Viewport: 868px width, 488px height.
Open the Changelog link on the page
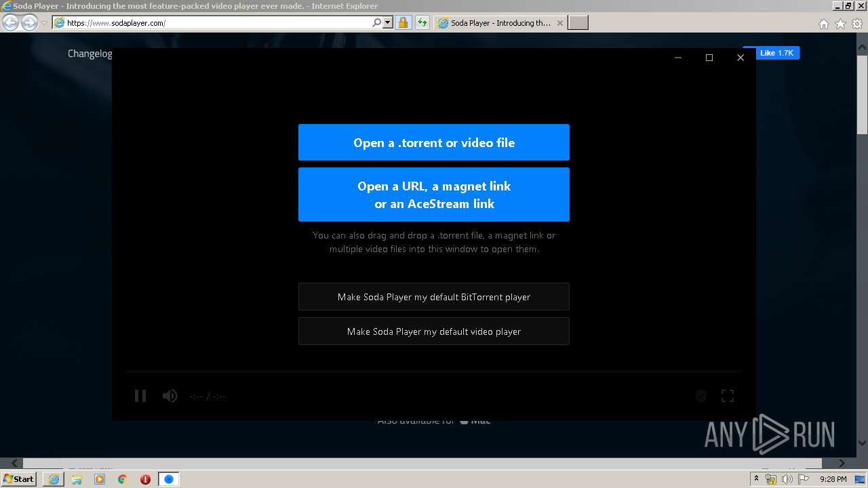tap(90, 54)
